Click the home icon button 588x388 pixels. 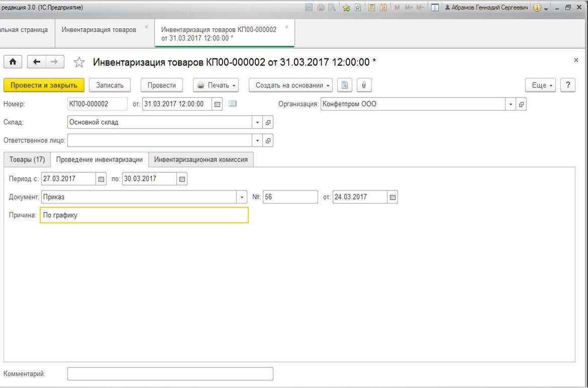[x=13, y=62]
